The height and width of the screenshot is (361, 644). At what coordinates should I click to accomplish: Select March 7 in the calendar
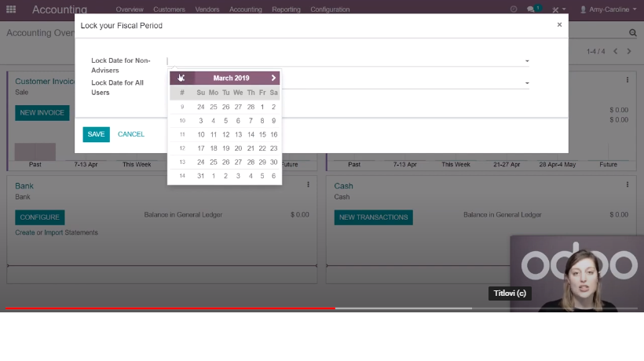pyautogui.click(x=251, y=121)
